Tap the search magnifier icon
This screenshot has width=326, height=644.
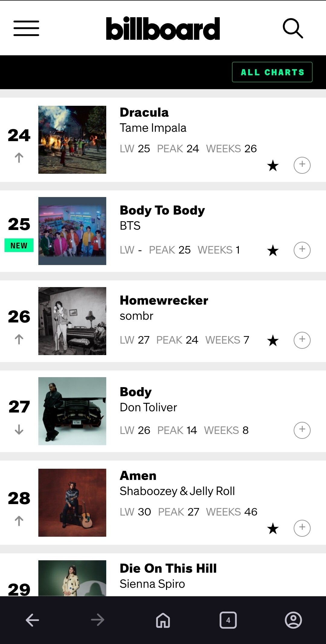tap(292, 28)
